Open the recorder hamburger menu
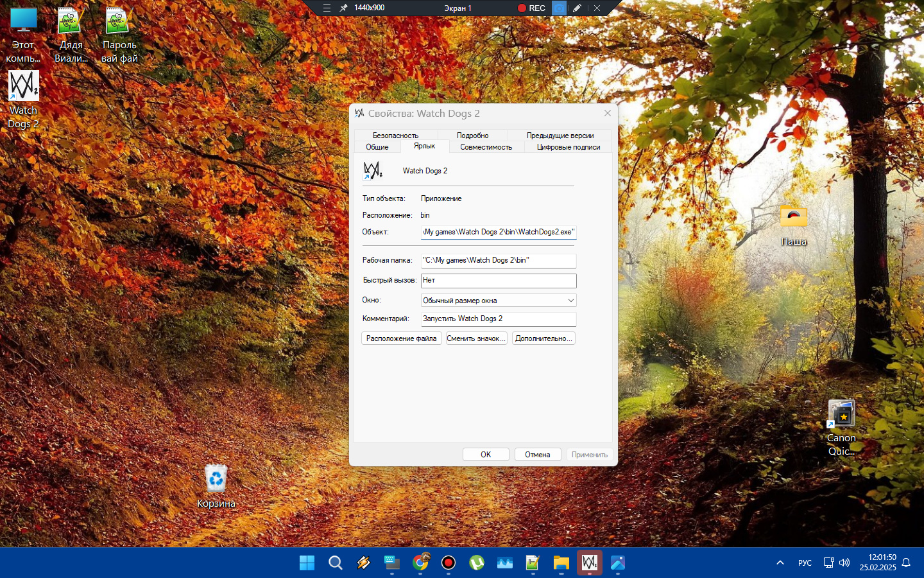The height and width of the screenshot is (578, 924). pos(327,8)
